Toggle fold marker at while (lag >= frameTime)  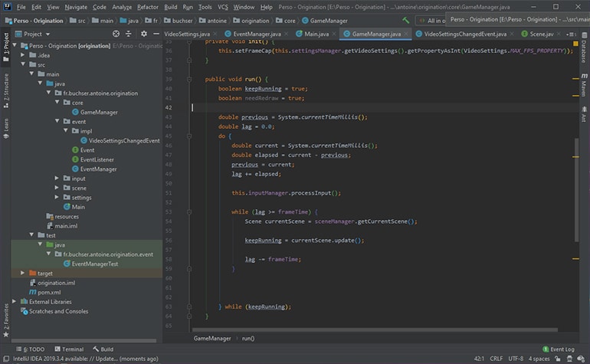189,212
